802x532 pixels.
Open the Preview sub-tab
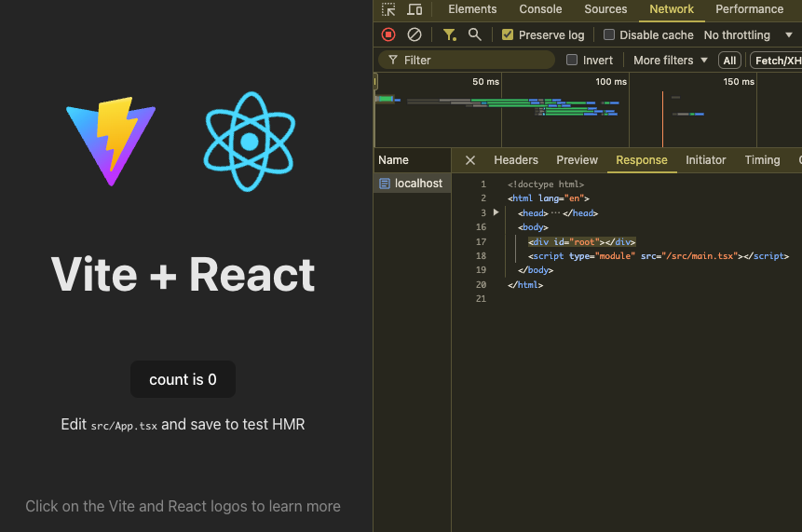point(577,160)
